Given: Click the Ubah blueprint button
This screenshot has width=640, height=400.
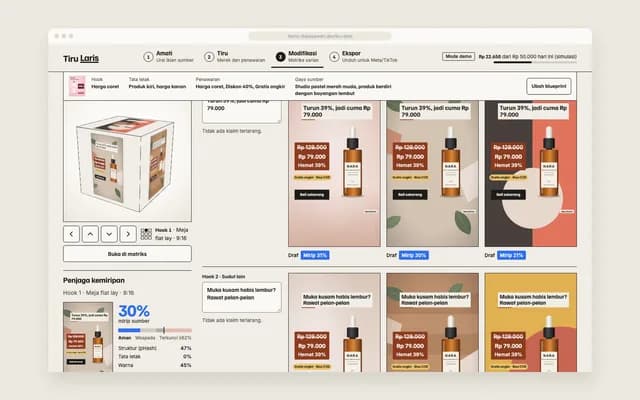Looking at the screenshot, I should [x=549, y=86].
